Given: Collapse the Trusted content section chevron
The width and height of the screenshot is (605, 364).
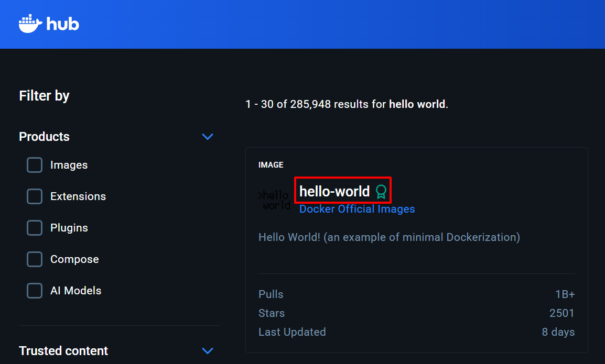Looking at the screenshot, I should click(x=208, y=351).
